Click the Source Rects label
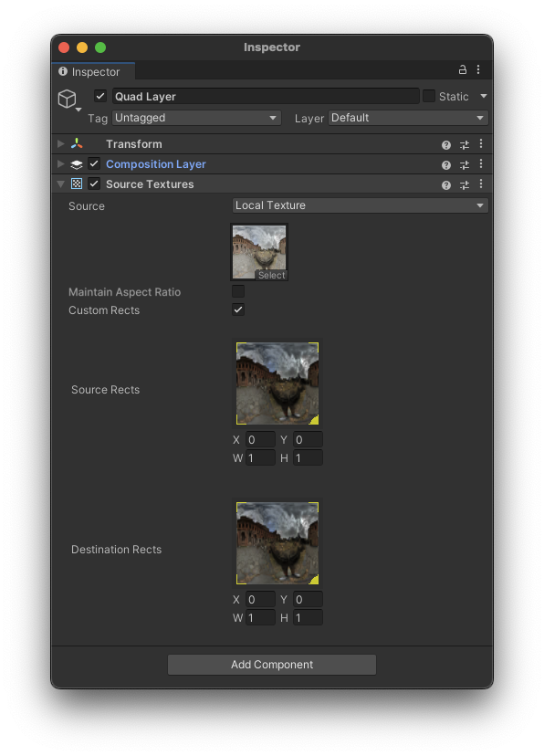This screenshot has height=756, width=544. pos(106,390)
